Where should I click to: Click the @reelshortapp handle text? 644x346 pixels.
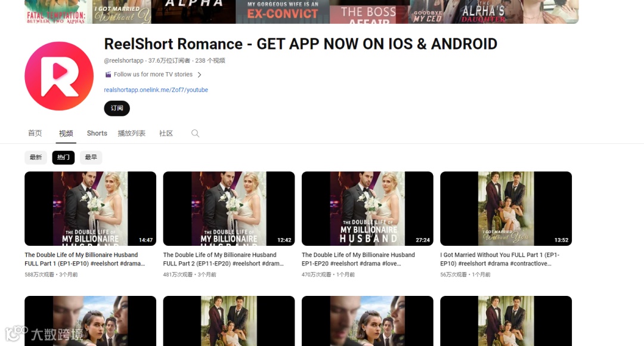pos(123,60)
